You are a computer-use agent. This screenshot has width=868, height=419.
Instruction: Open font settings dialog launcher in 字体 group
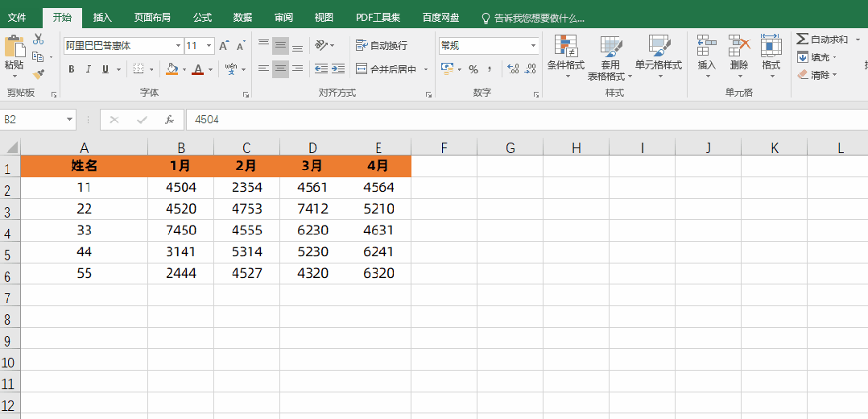click(246, 95)
